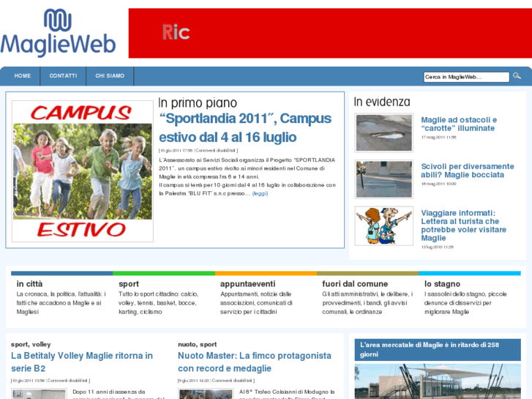The image size is (532, 399).
Task: Select the 'appuntaeventi' category
Action: [247, 284]
